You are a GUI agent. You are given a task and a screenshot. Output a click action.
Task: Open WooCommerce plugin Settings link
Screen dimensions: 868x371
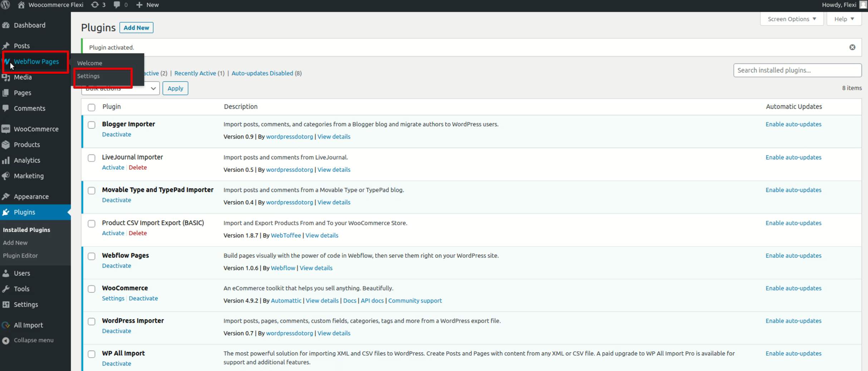coord(113,298)
